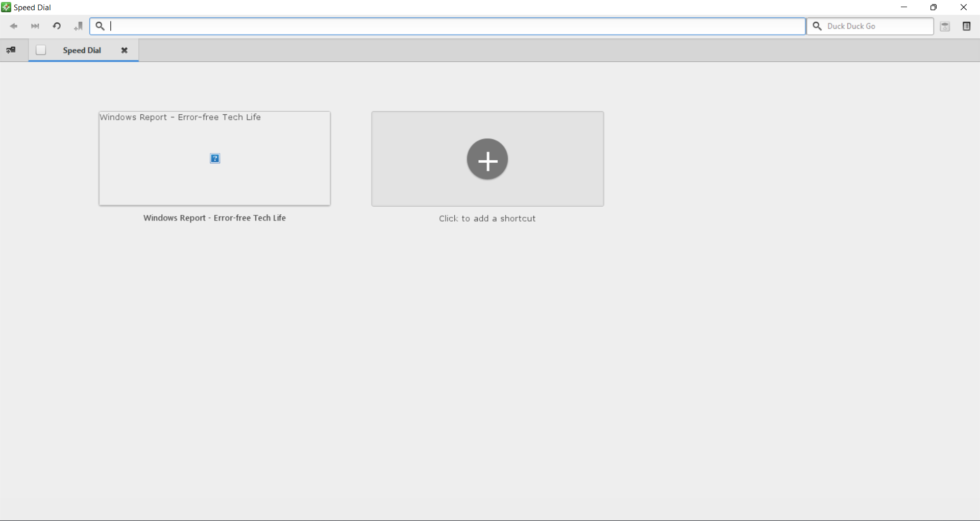Focus the address bar field
Viewport: 980px width, 521px height.
point(448,26)
